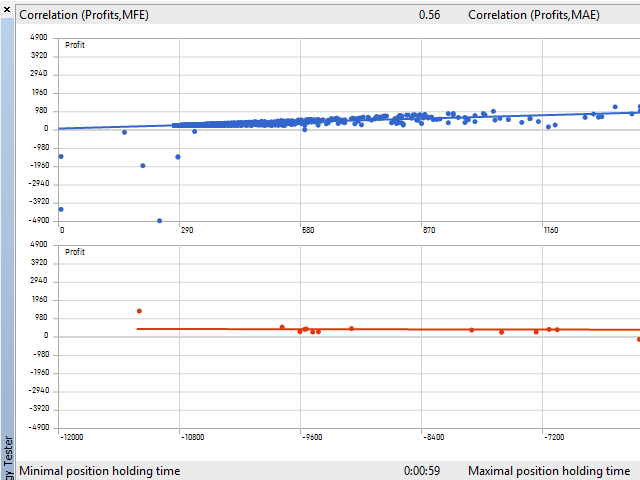The width and height of the screenshot is (640, 480).
Task: Close the Strategy Tester panel with the X
Action: point(7,9)
